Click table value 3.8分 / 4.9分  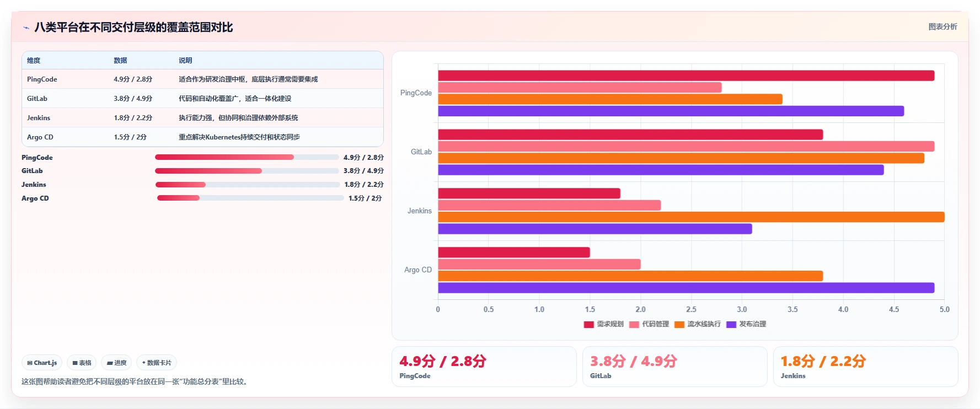[x=133, y=99]
